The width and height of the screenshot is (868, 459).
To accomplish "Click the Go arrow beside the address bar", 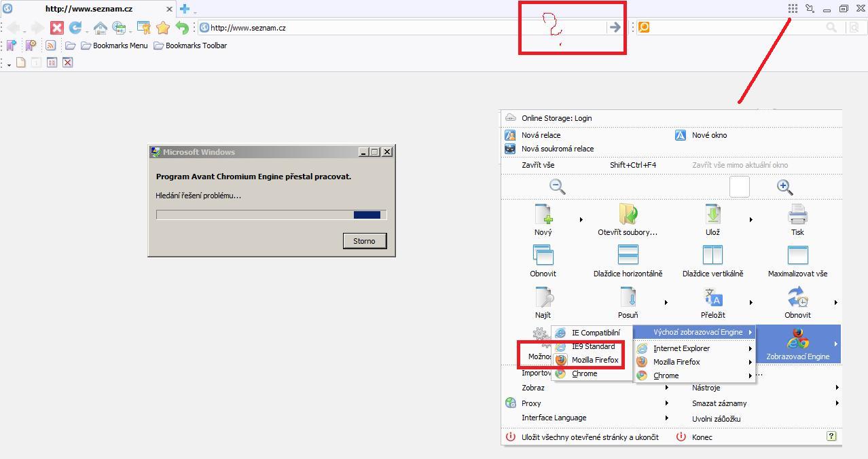I will click(615, 27).
